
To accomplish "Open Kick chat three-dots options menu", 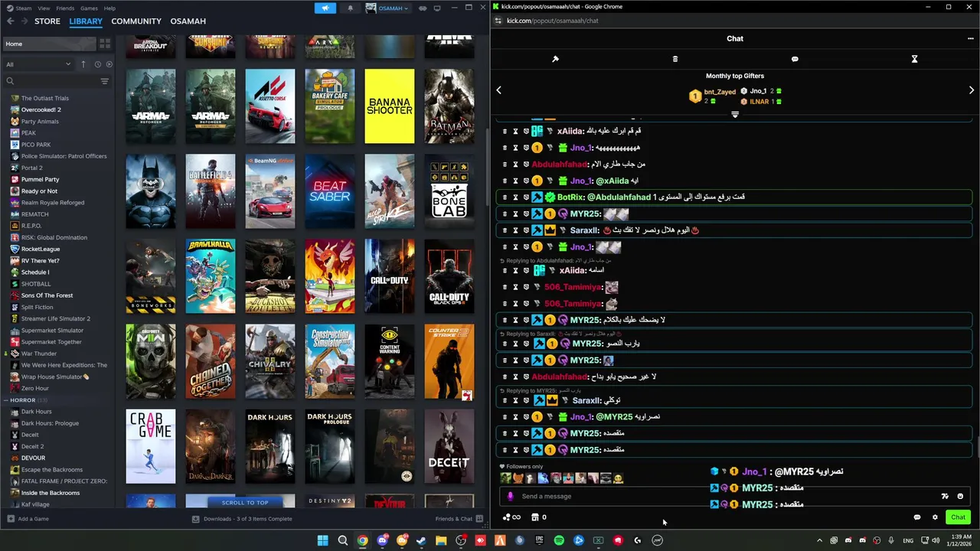I will (x=970, y=38).
